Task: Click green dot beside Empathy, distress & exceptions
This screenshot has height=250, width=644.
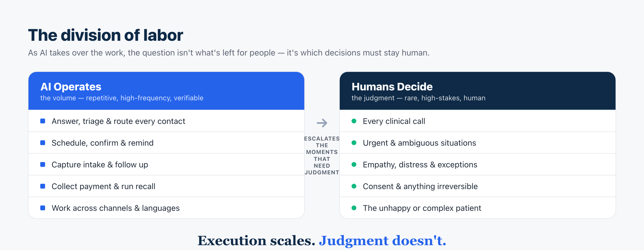Action: pos(354,164)
